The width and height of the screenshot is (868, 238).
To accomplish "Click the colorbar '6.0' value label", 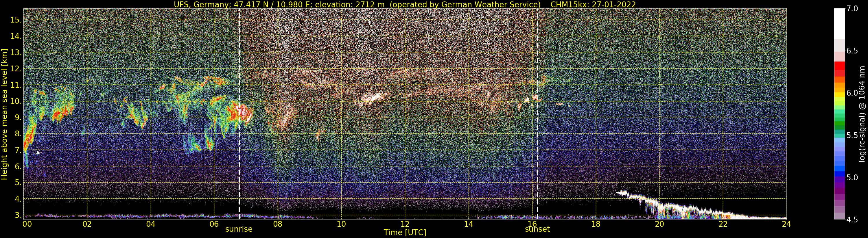I will [x=852, y=93].
